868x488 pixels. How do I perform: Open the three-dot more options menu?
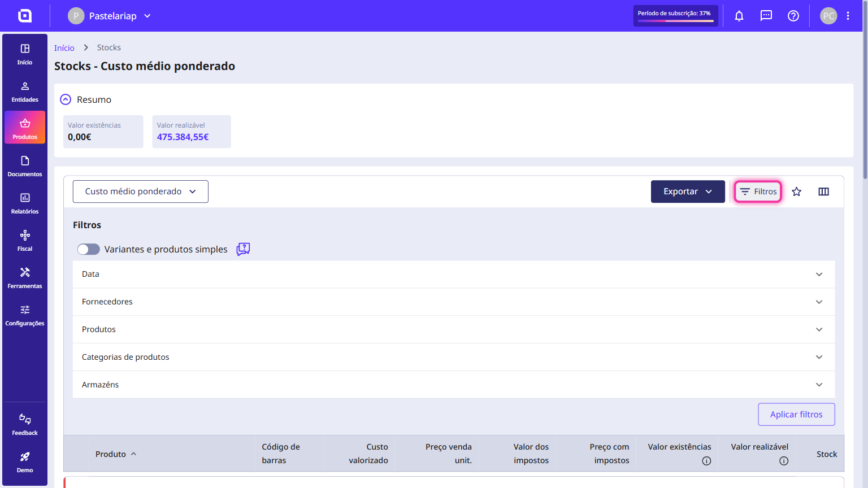point(848,16)
